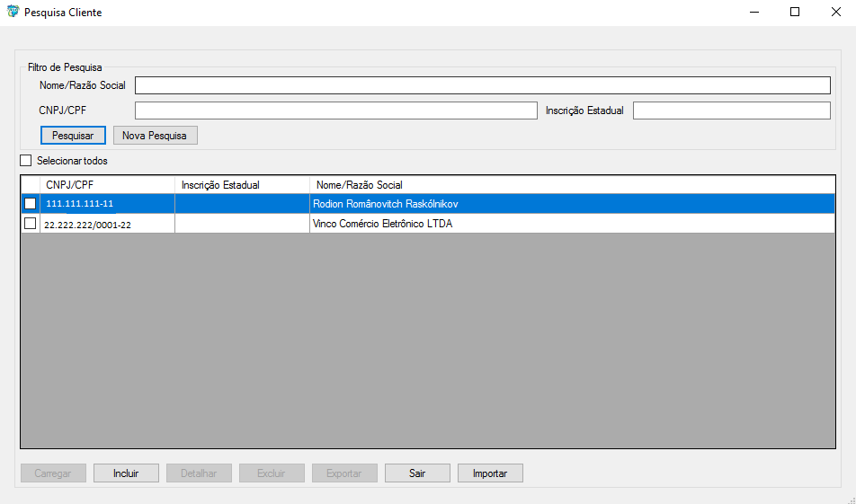
Task: Click the Nome/Razão Social column header
Action: (x=572, y=185)
